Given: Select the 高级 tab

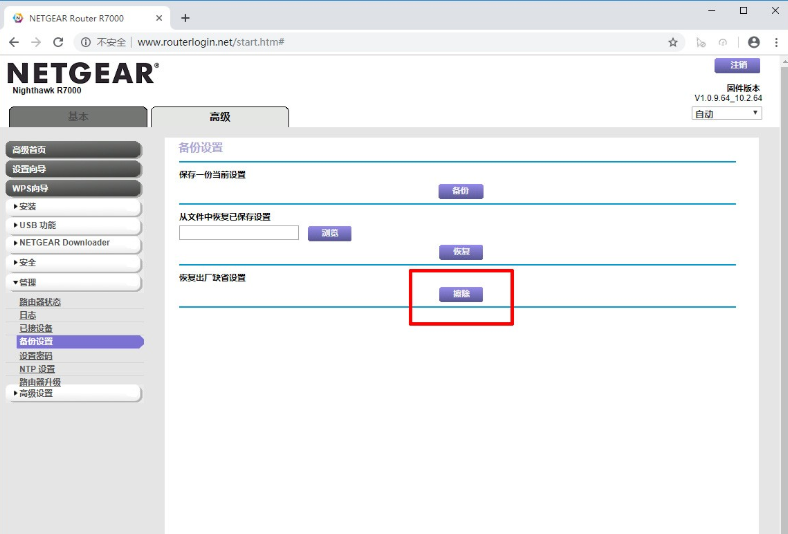Looking at the screenshot, I should pos(220,117).
